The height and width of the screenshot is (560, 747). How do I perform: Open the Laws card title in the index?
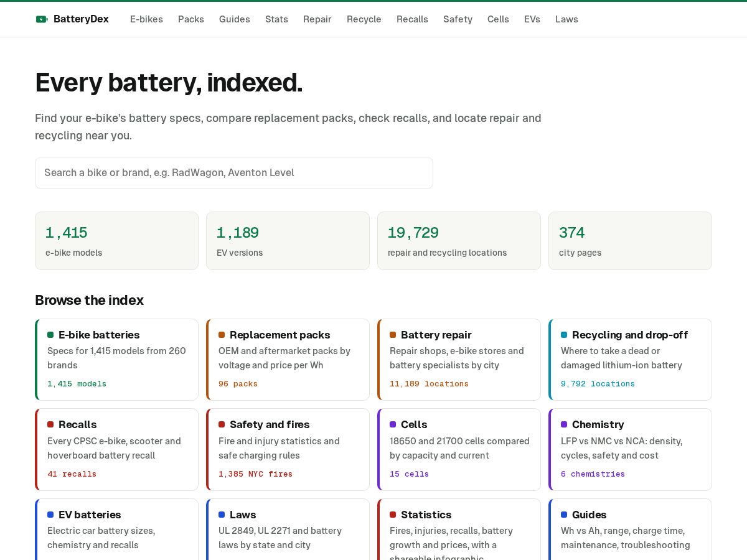click(x=243, y=515)
